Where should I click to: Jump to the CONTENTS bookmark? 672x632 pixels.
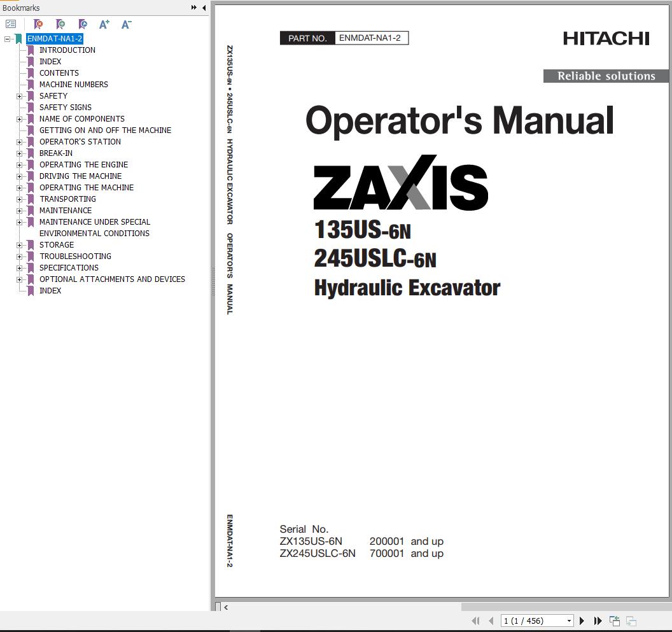coord(59,73)
